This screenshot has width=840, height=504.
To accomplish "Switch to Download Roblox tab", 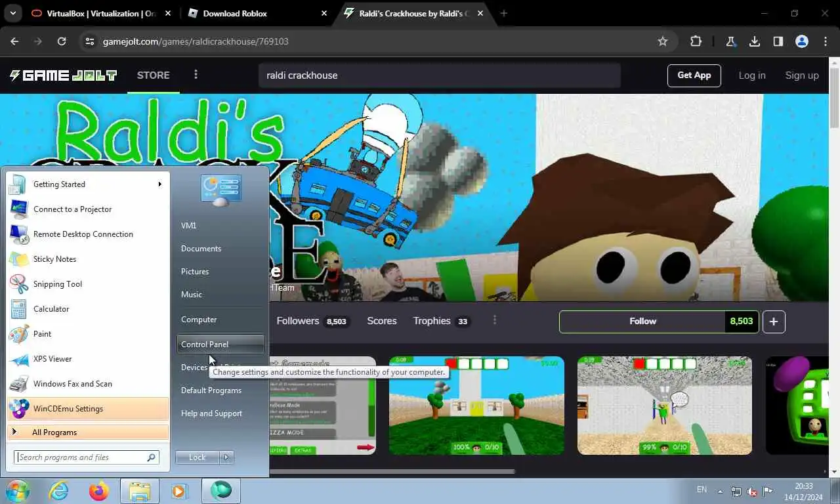I will (x=257, y=13).
